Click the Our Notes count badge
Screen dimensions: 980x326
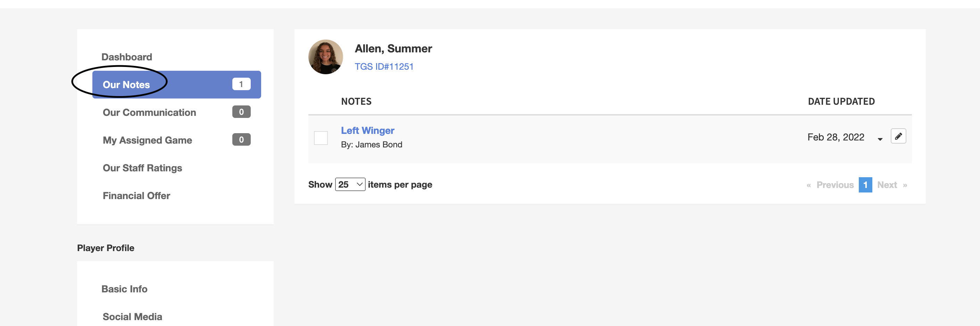coord(241,84)
